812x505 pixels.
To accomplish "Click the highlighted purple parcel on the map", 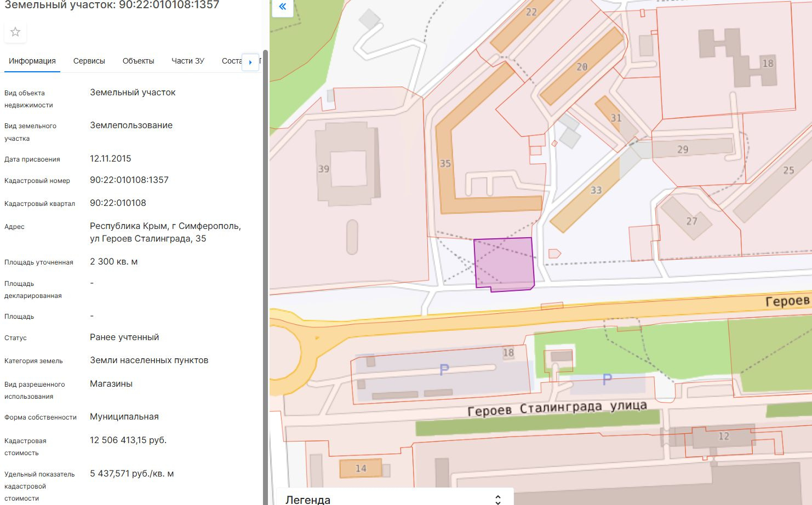I will point(504,263).
